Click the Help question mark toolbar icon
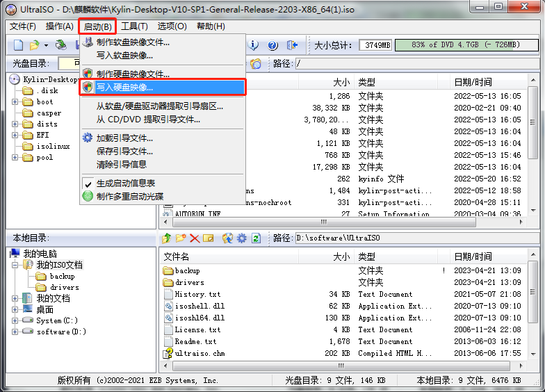The width and height of the screenshot is (545, 392). coord(272,45)
